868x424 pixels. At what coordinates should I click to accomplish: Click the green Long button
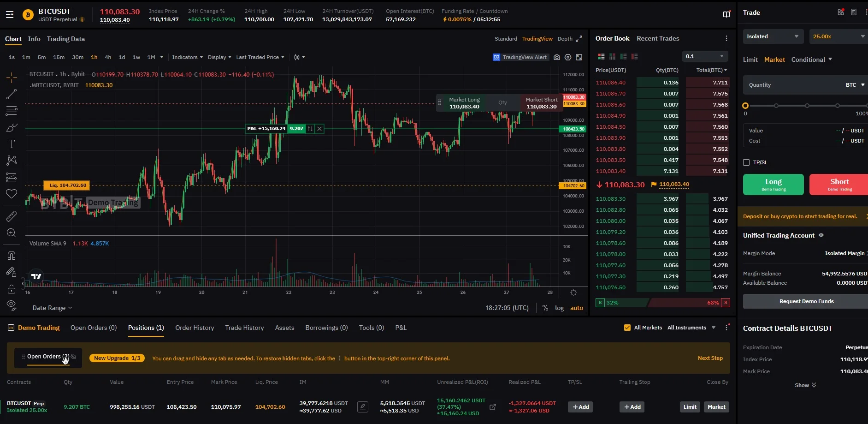click(x=774, y=185)
